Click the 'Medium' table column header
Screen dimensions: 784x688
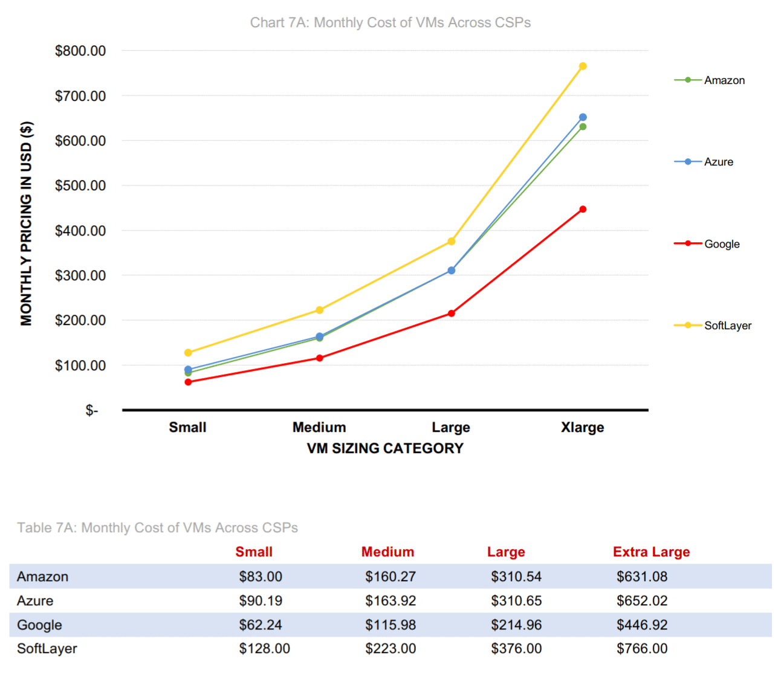[388, 552]
